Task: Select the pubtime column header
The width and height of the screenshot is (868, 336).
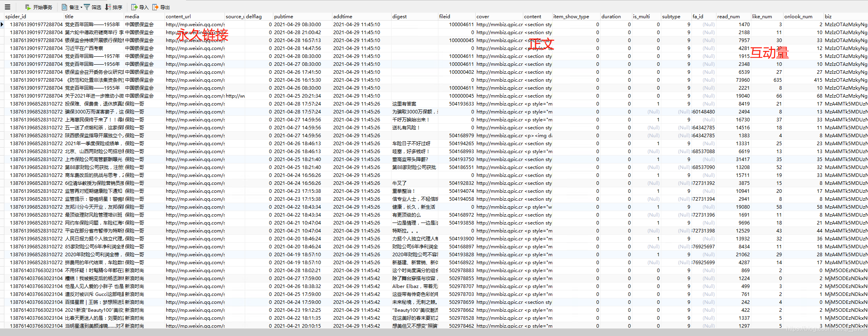Action: point(302,16)
